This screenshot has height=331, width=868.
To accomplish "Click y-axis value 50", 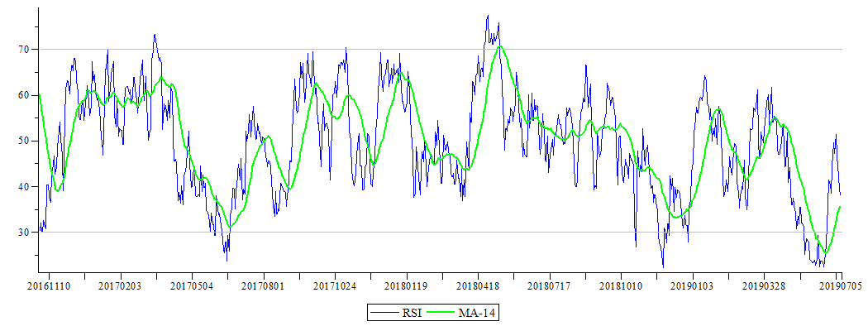I will (x=24, y=141).
